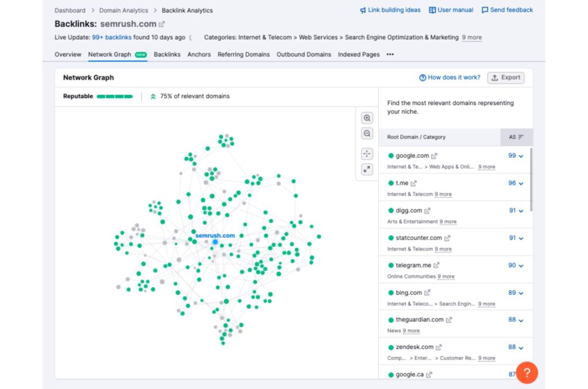Click the external link icon next to google.com

[434, 155]
